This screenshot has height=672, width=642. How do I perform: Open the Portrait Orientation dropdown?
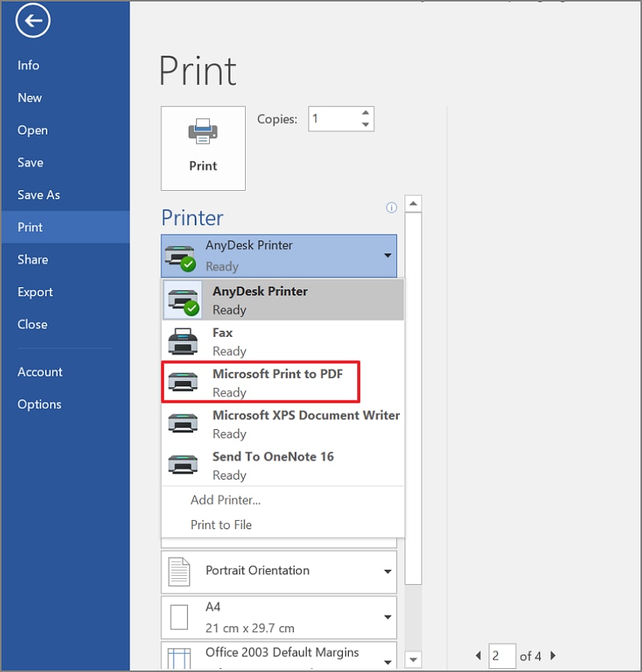pyautogui.click(x=278, y=571)
